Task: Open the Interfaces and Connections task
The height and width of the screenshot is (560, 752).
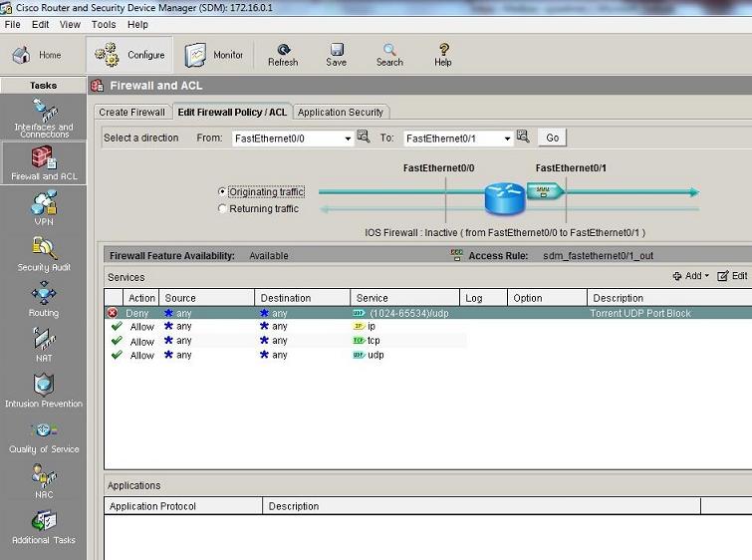Action: (x=43, y=119)
